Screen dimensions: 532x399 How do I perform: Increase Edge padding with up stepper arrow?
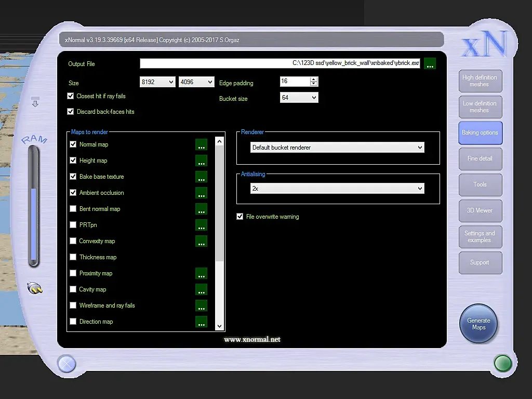click(x=314, y=79)
